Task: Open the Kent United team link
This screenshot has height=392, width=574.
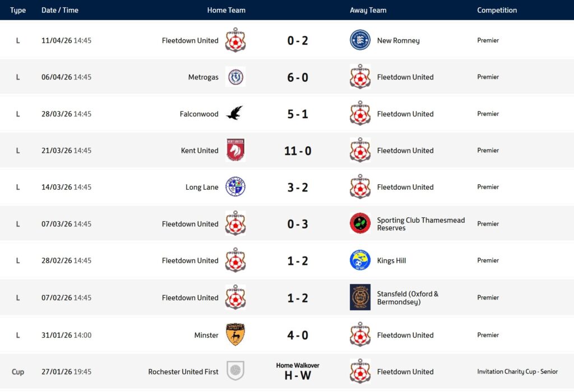Action: click(200, 151)
